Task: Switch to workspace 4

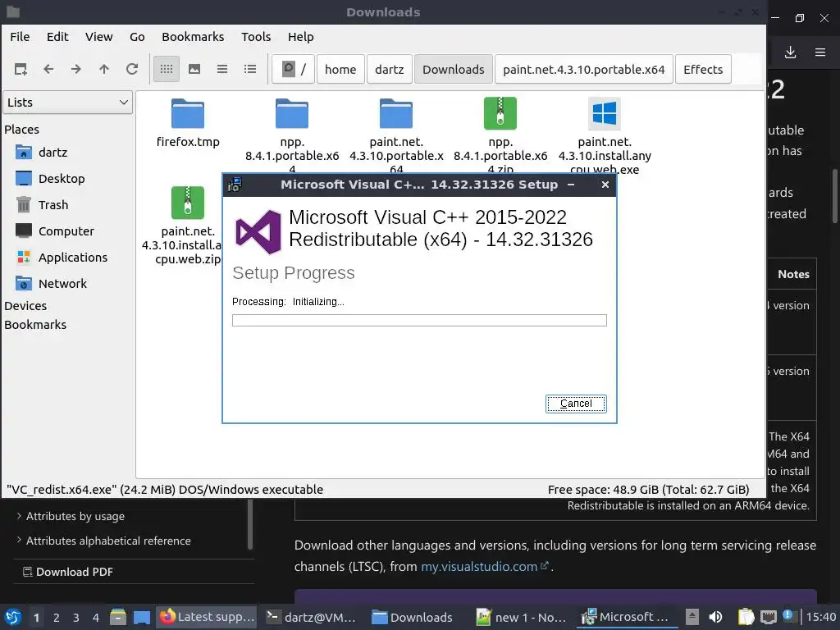Action: coord(96,618)
